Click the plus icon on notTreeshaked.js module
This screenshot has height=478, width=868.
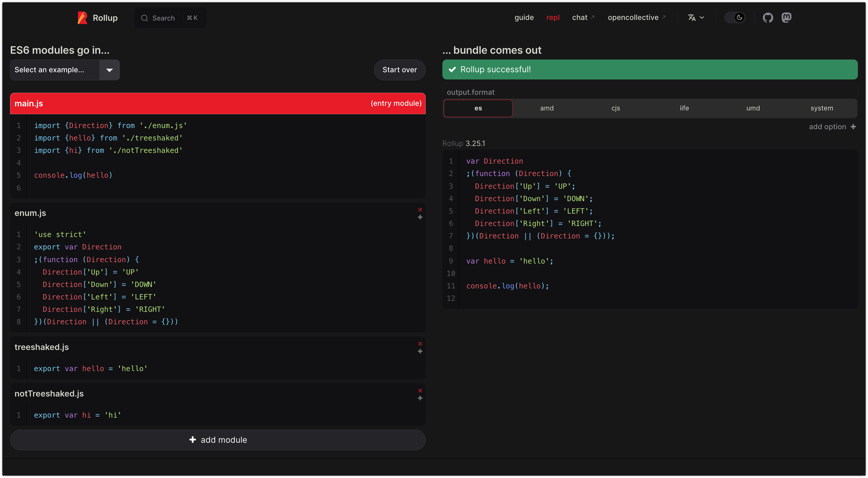click(420, 398)
